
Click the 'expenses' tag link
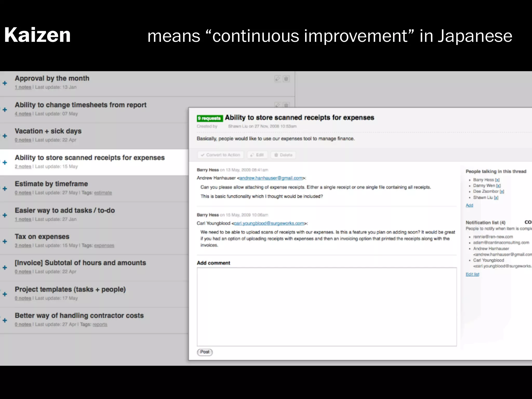coord(104,245)
